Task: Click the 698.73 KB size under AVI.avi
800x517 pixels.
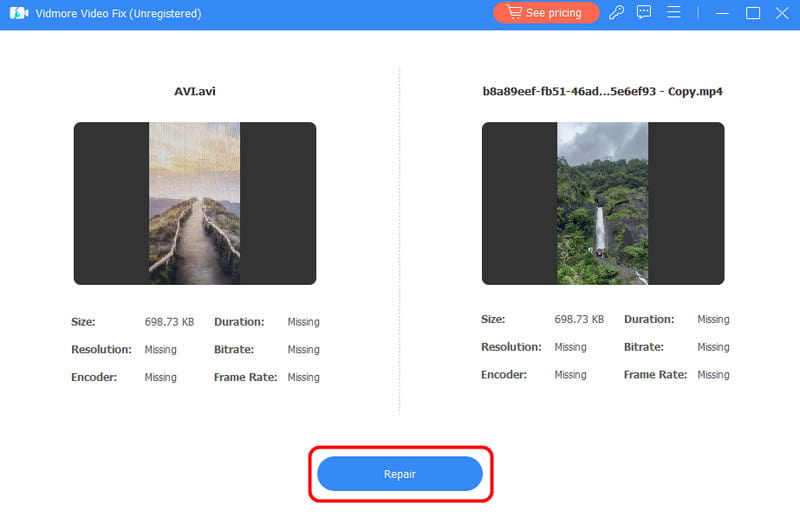Action: pyautogui.click(x=169, y=322)
